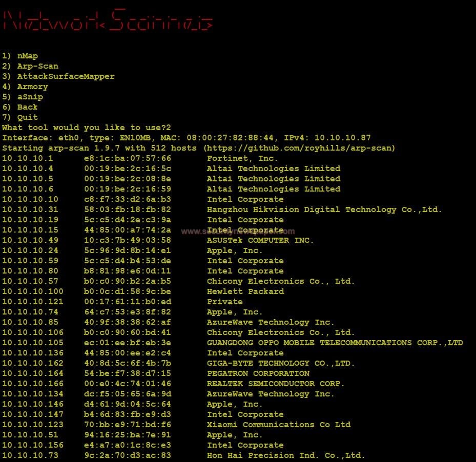Click the 'Xiaomi Communications Co Ltd' vendor
Image resolution: width=476 pixels, height=462 pixels.
[x=279, y=425]
